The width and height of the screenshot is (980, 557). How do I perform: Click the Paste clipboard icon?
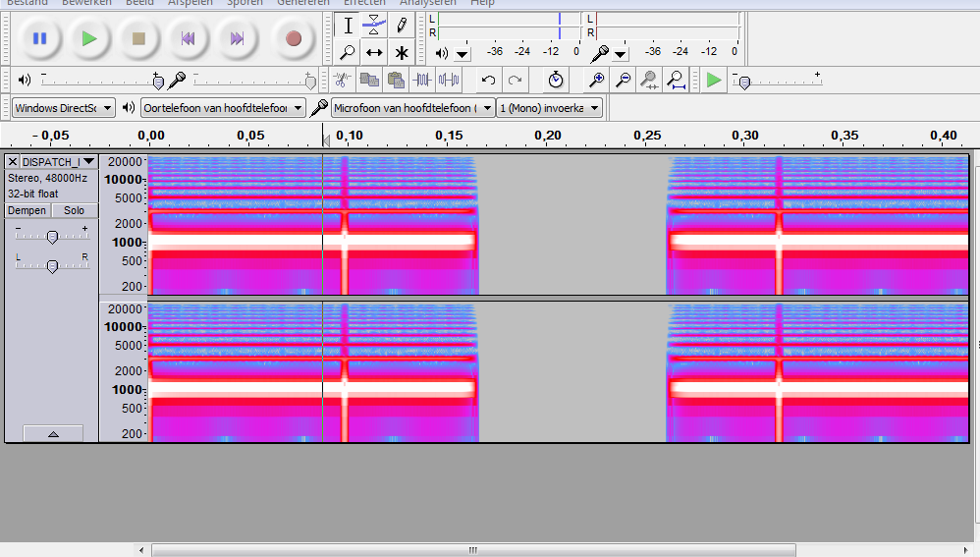[x=396, y=80]
